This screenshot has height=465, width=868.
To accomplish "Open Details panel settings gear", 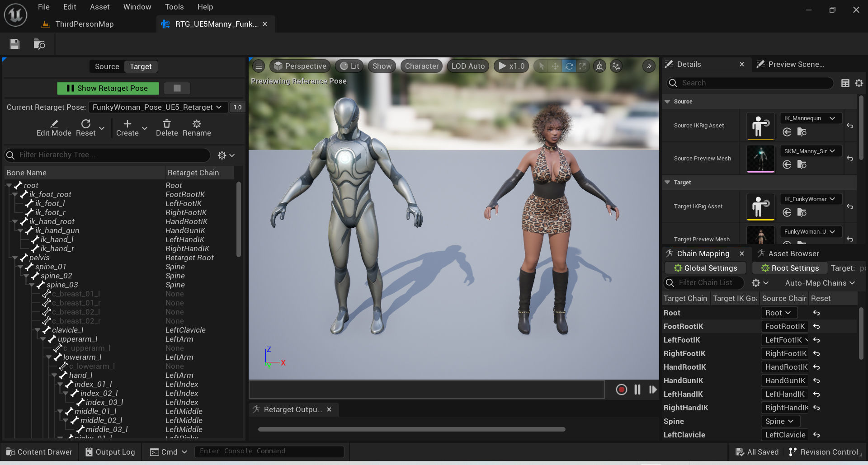I will click(859, 83).
